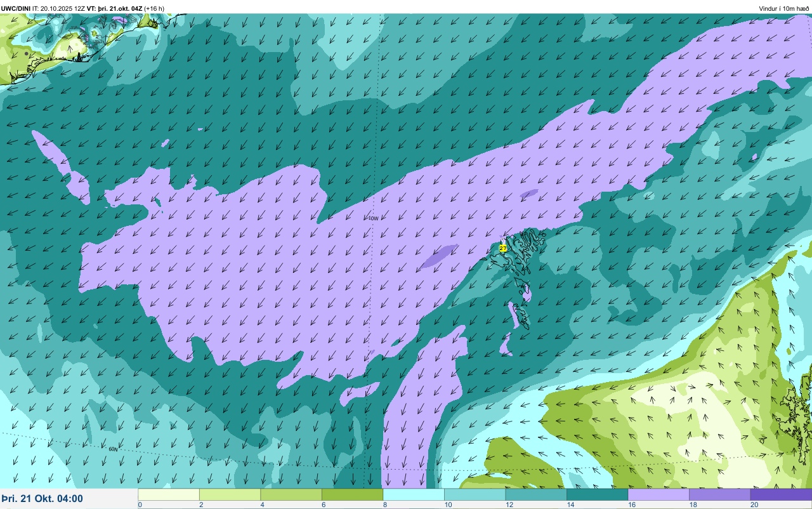Screen dimensions: 812x509
Task: Click the 10–12 light teal legend swatch
Action: (475, 494)
